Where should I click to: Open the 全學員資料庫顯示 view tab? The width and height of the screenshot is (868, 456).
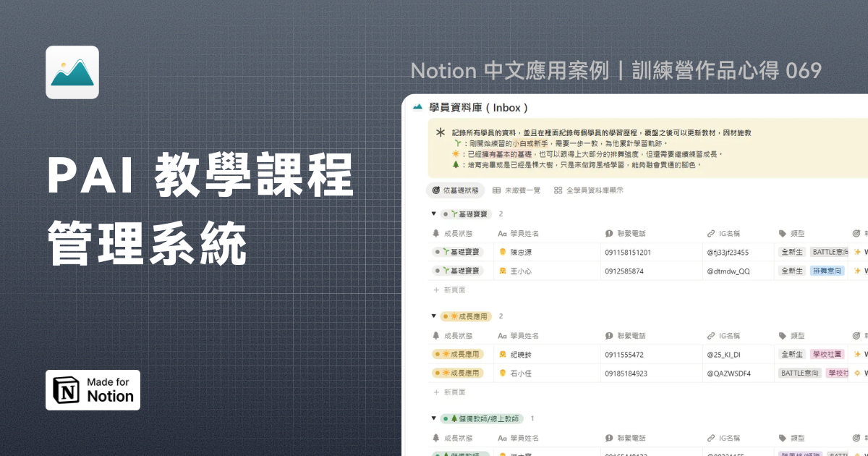click(588, 190)
